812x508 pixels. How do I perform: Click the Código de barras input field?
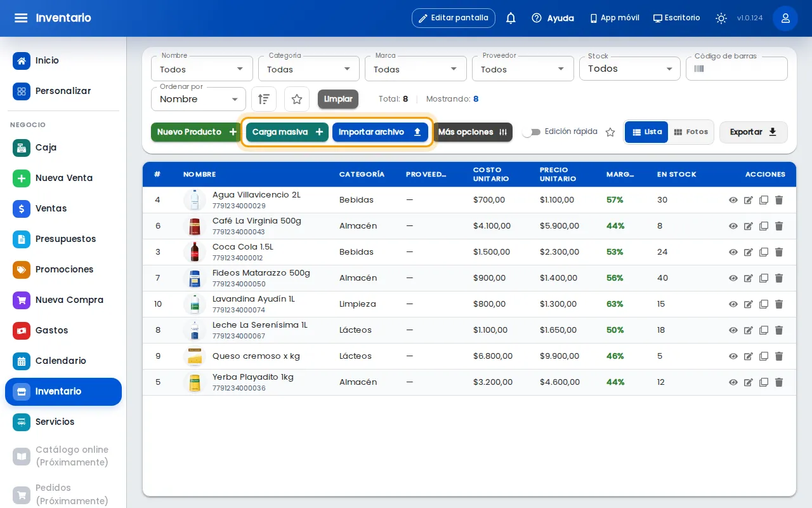click(x=737, y=69)
